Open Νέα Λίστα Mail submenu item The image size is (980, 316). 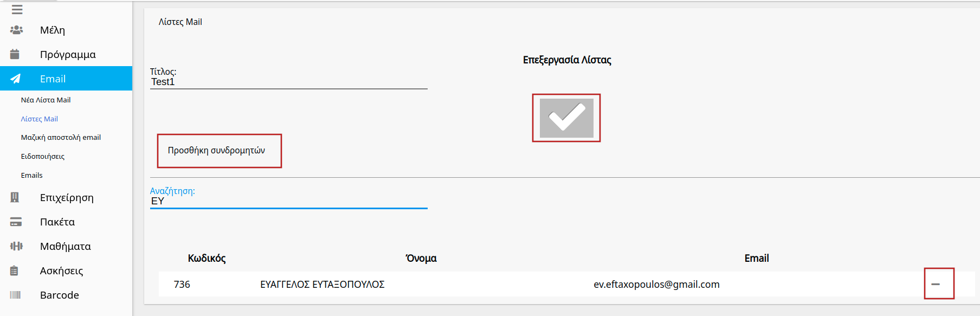(x=46, y=100)
